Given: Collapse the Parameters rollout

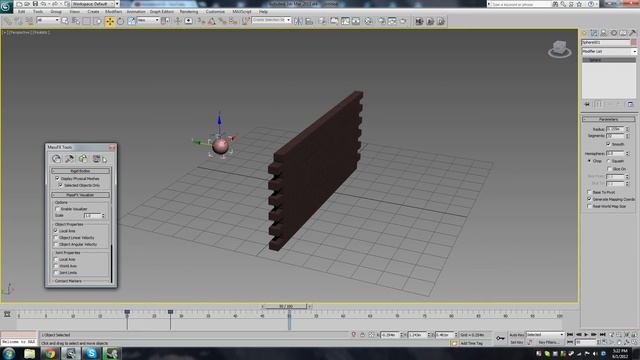Looking at the screenshot, I should pyautogui.click(x=609, y=119).
